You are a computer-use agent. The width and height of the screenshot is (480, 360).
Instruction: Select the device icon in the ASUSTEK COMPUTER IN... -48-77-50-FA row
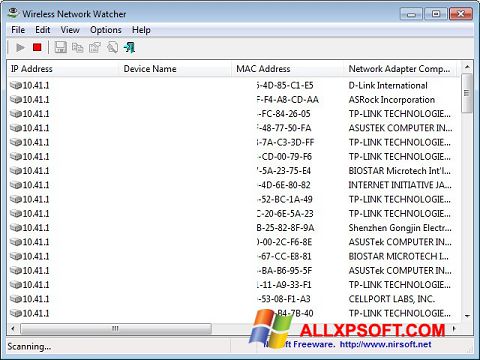pyautogui.click(x=16, y=128)
